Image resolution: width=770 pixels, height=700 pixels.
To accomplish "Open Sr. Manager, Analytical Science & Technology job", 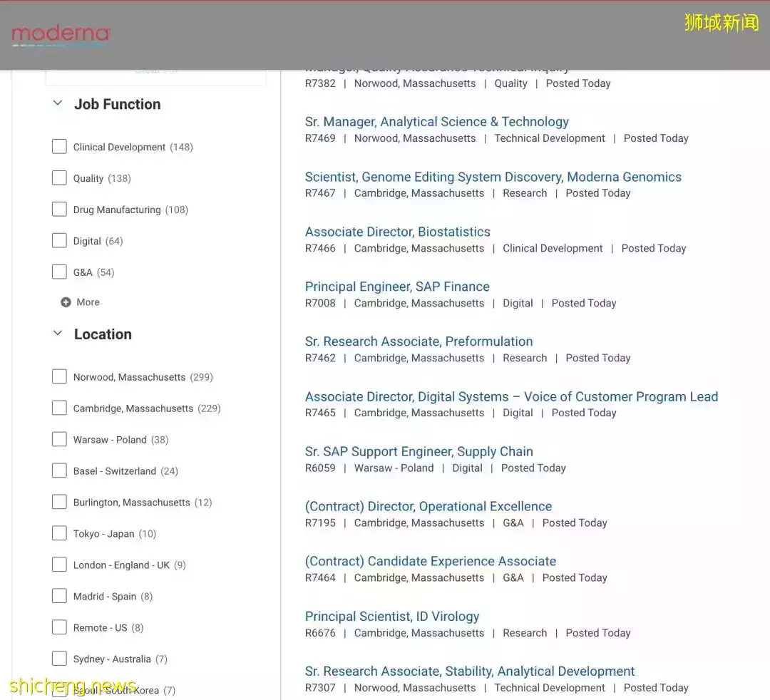I will point(436,122).
